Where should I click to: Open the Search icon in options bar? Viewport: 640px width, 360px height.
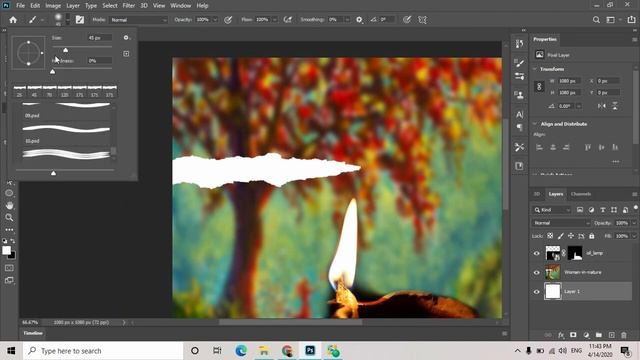596,20
